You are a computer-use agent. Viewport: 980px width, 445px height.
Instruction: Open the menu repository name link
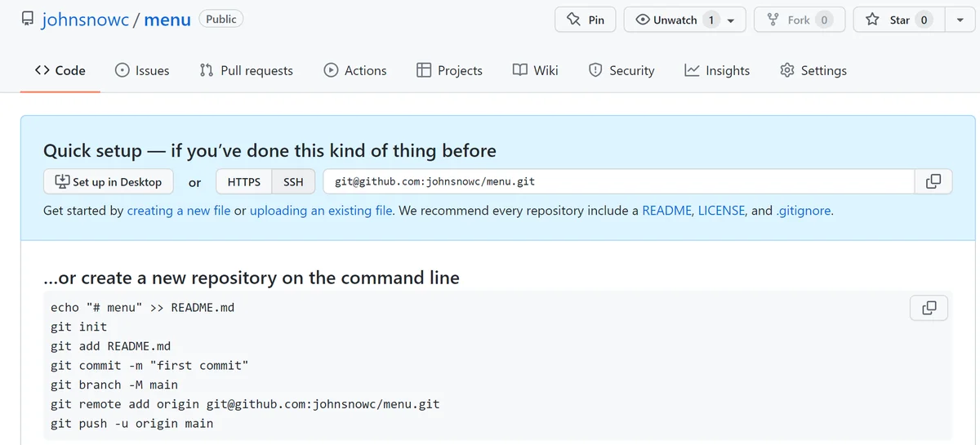(167, 20)
